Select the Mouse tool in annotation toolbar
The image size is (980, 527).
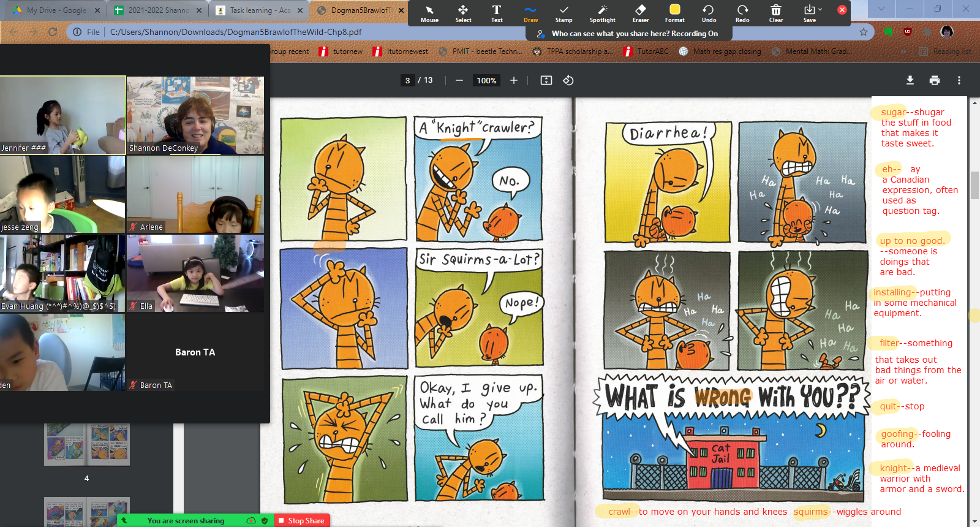point(429,13)
